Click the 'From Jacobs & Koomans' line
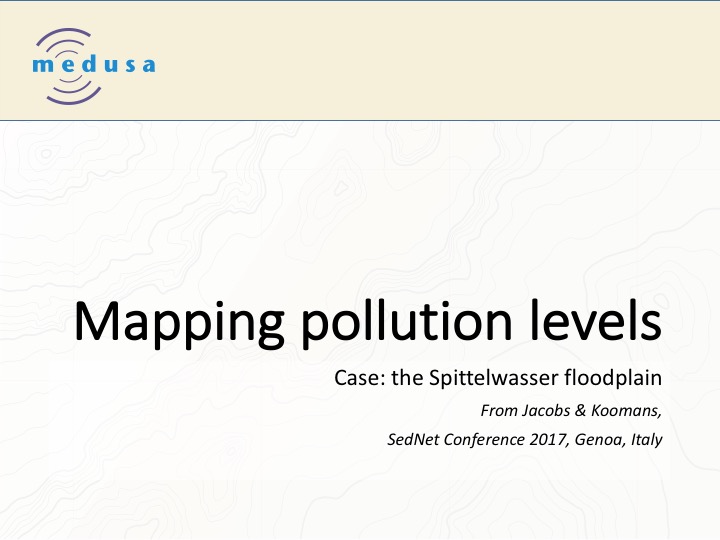 point(570,410)
